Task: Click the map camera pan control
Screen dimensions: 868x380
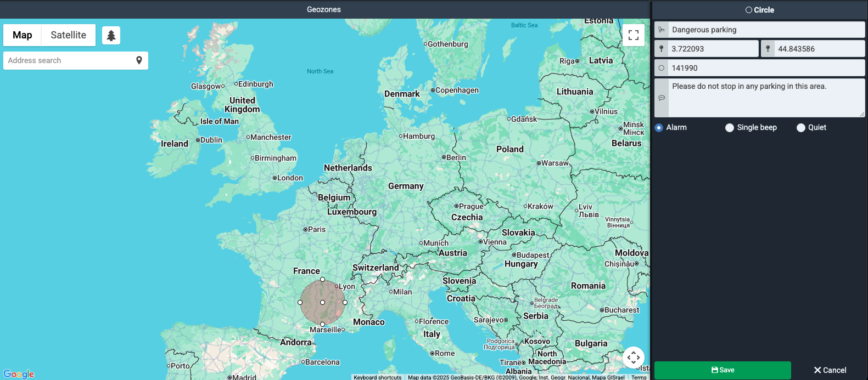Action: (633, 358)
